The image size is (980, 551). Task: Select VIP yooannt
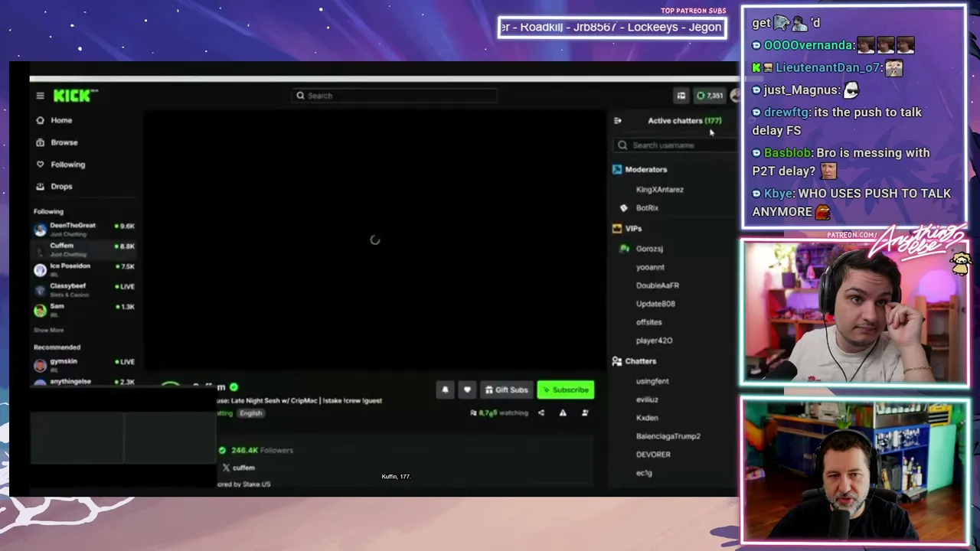click(x=650, y=267)
